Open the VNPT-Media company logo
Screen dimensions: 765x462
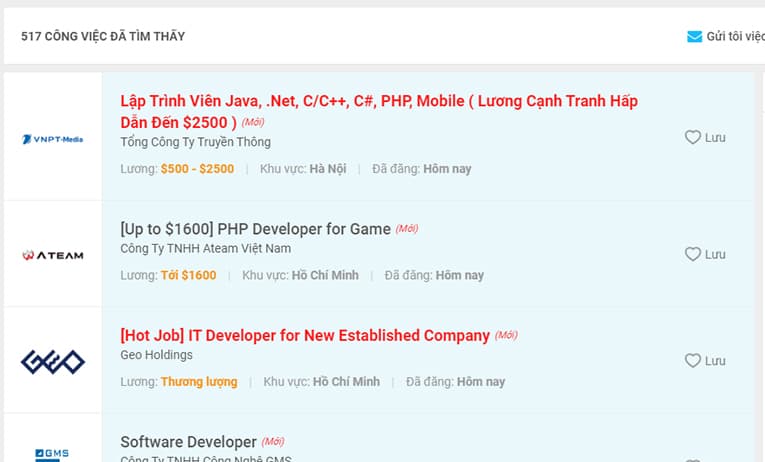click(53, 140)
